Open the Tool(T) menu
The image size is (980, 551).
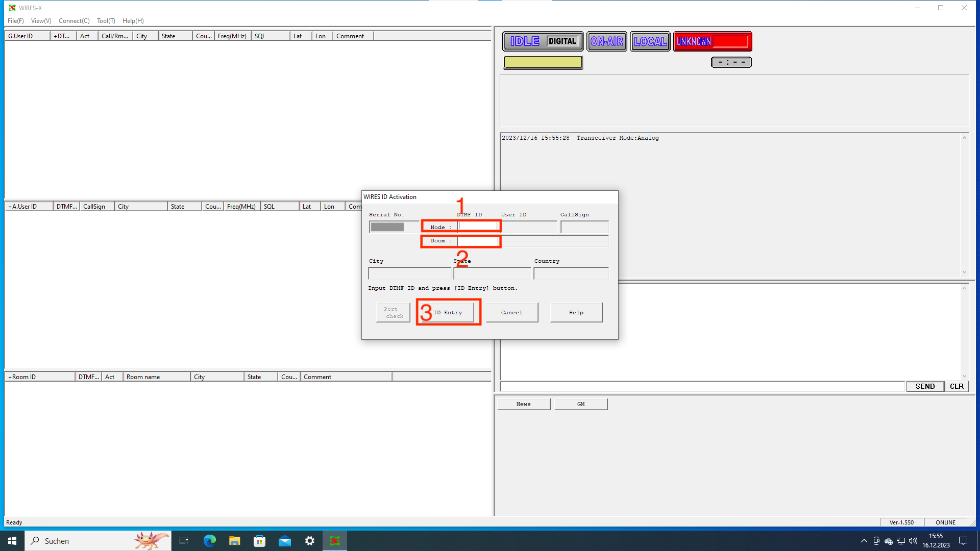tap(106, 21)
